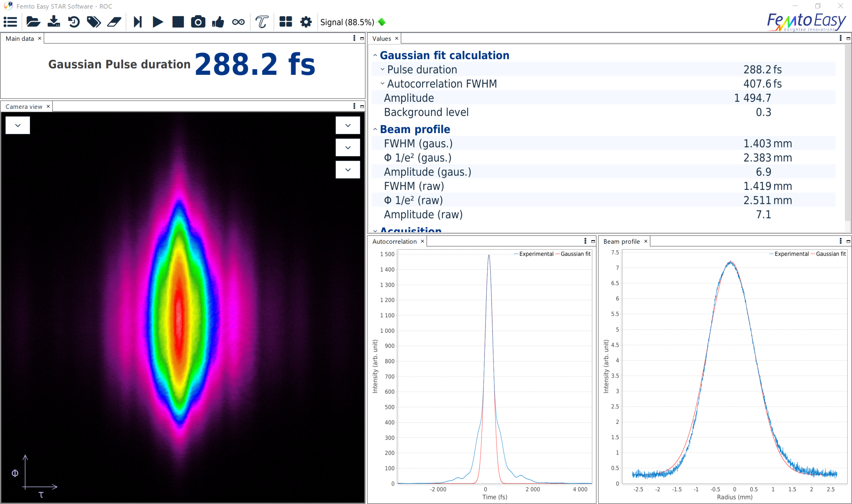Click the open folder icon
Image resolution: width=852 pixels, height=504 pixels.
pyautogui.click(x=33, y=22)
